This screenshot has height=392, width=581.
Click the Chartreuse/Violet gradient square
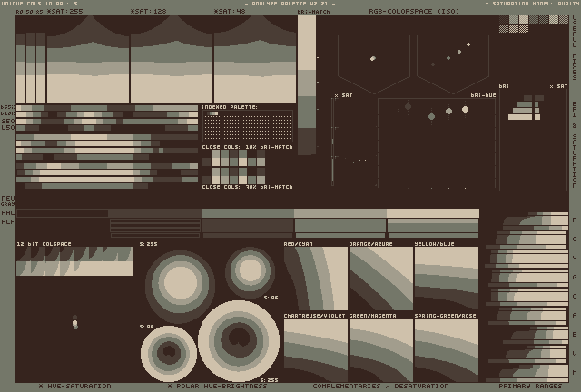[x=316, y=350]
